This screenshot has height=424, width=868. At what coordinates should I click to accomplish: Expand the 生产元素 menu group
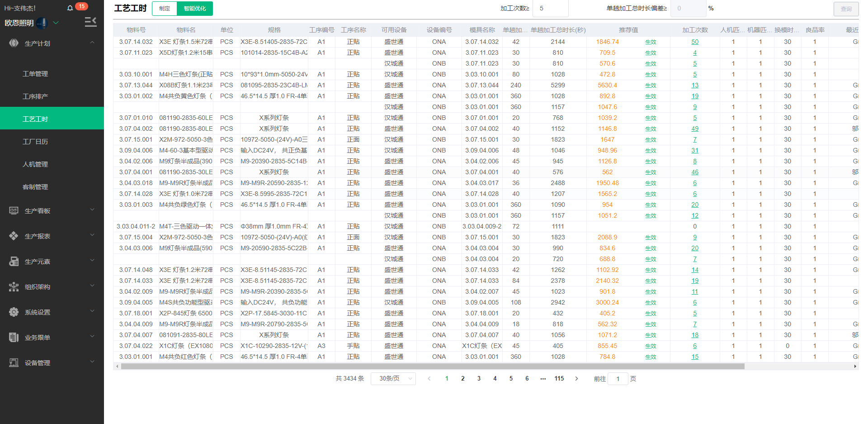(x=92, y=260)
